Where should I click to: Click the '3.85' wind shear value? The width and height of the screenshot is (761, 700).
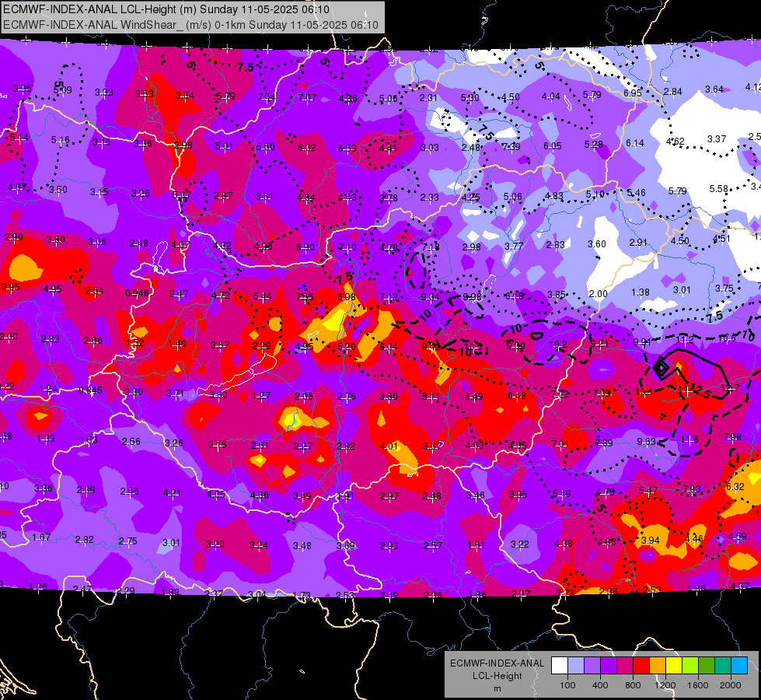click(x=557, y=294)
